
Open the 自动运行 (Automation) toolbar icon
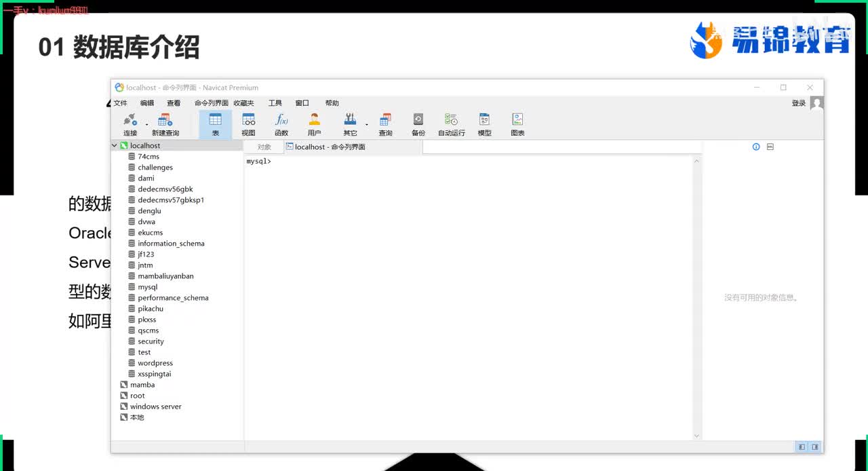point(452,125)
